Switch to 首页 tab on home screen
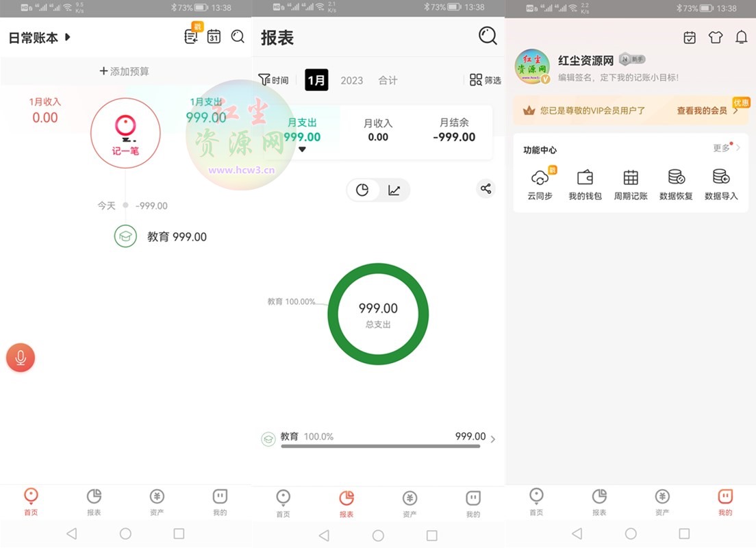The width and height of the screenshot is (756, 548). (x=31, y=501)
